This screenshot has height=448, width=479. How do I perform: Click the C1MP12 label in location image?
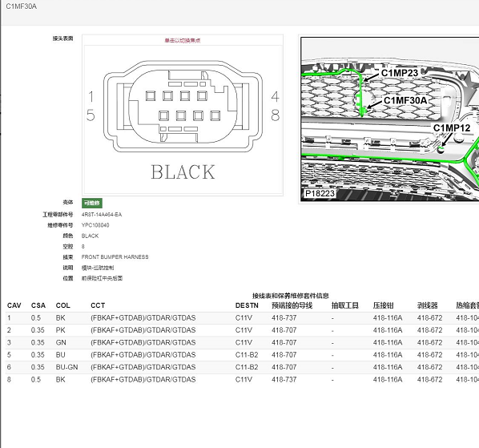click(452, 127)
